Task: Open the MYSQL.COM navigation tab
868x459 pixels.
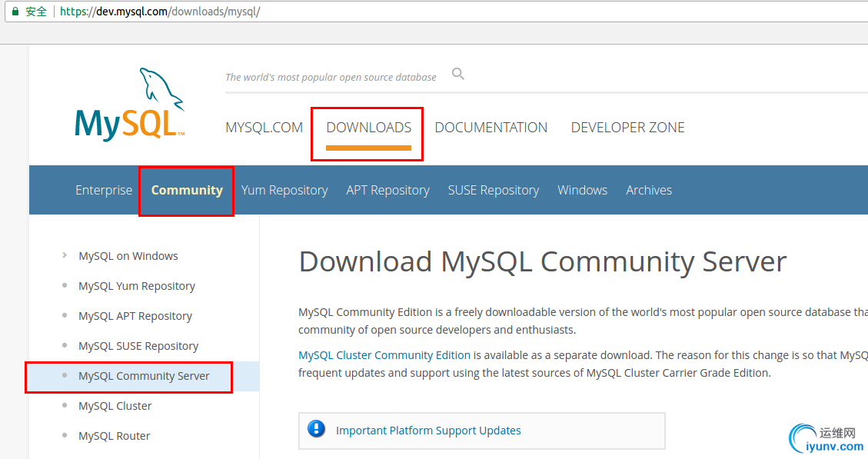Action: coord(264,128)
